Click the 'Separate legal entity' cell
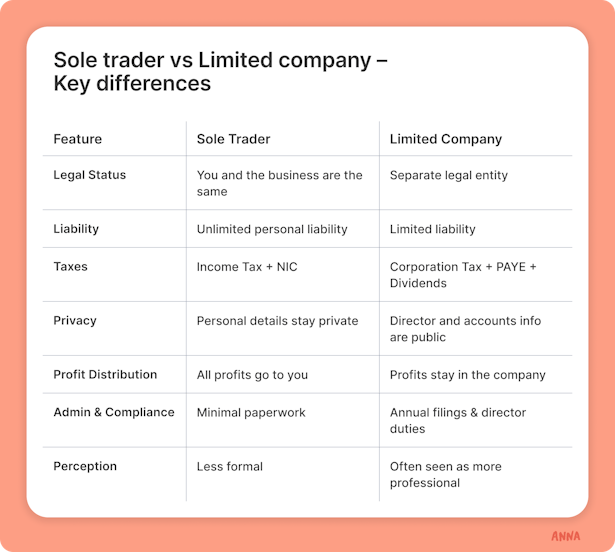 coord(449,175)
